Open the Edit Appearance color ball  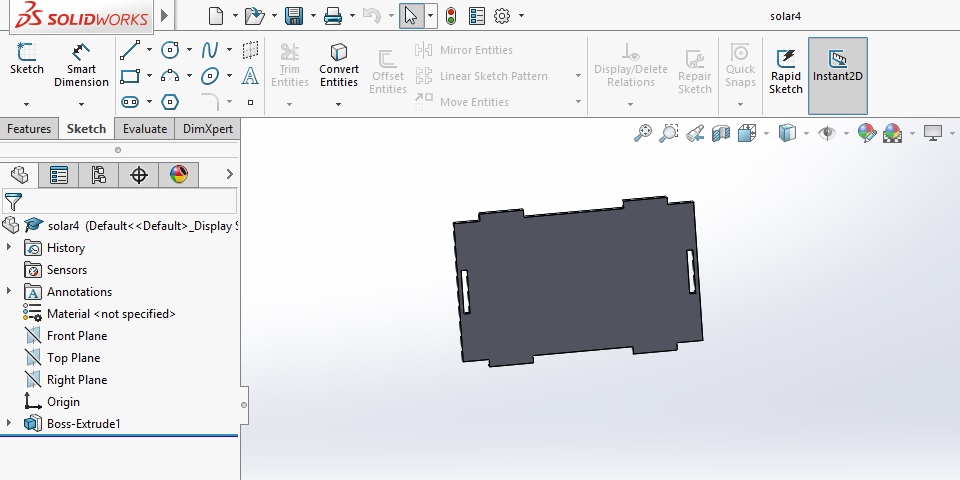click(866, 133)
